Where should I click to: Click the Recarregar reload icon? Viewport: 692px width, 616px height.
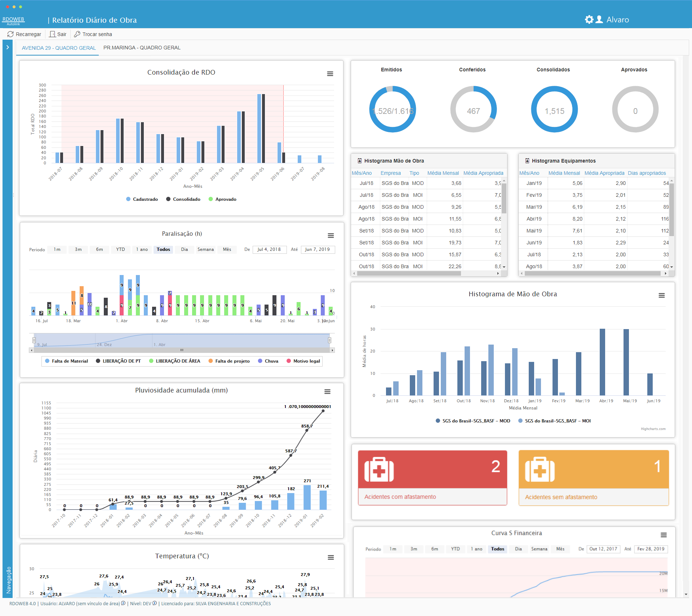coord(10,34)
